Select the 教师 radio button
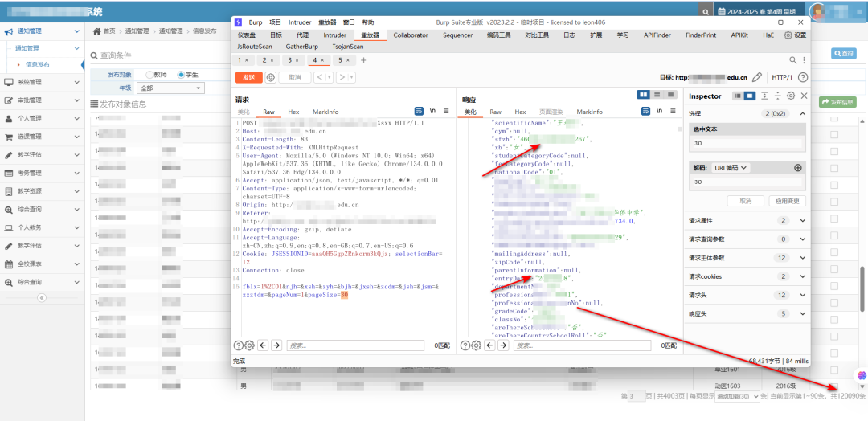Image resolution: width=868 pixels, height=421 pixels. coord(149,74)
